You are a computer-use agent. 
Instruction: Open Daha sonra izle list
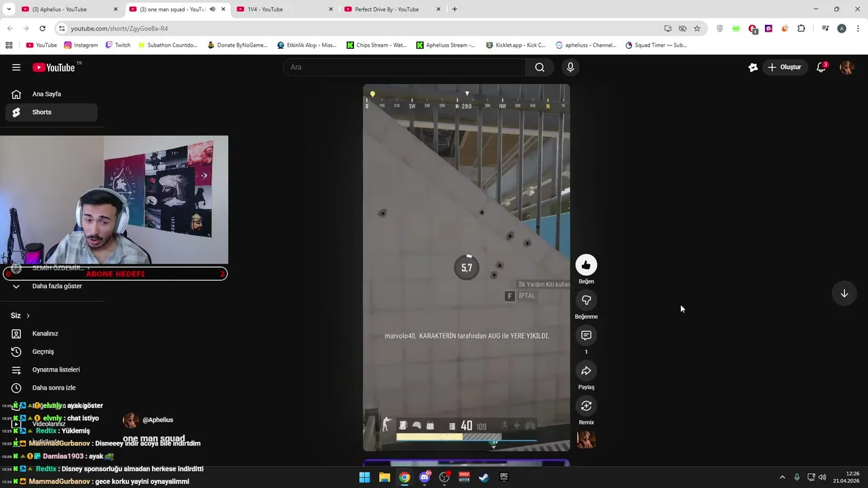click(x=52, y=388)
